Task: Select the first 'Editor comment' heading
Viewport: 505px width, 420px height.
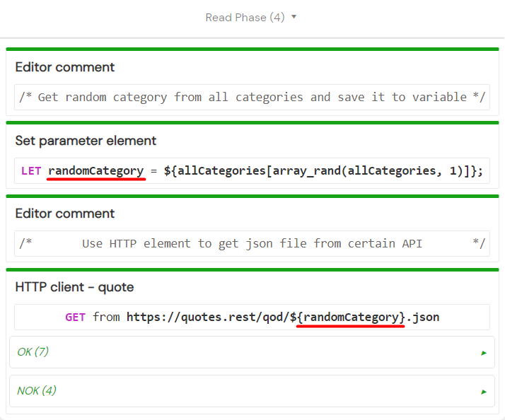Action: click(x=65, y=67)
